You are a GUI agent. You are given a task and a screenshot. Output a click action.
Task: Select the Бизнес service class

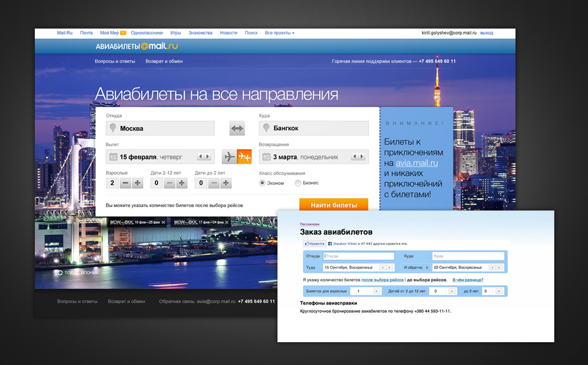[297, 182]
